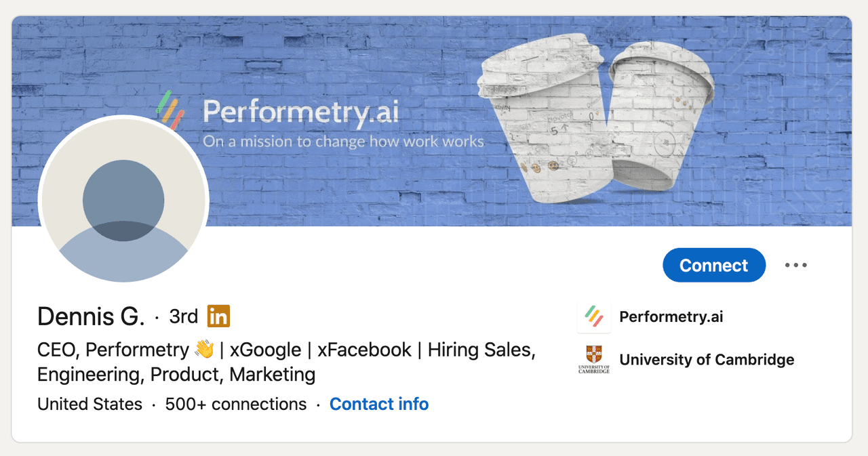Click the default profile avatar photo
The height and width of the screenshot is (456, 868).
tap(123, 200)
